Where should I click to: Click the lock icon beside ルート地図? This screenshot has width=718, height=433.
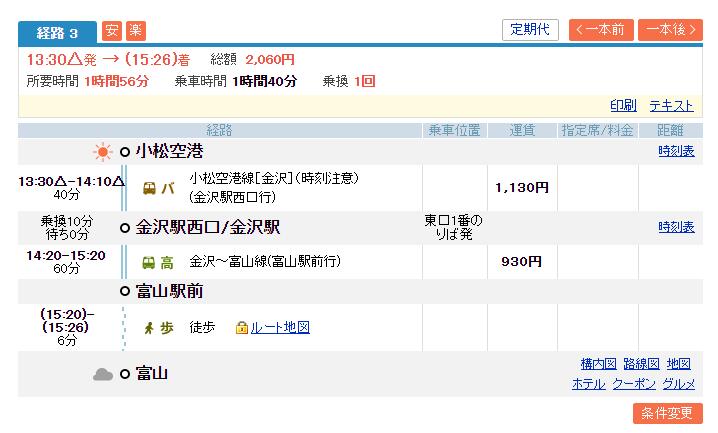(241, 327)
